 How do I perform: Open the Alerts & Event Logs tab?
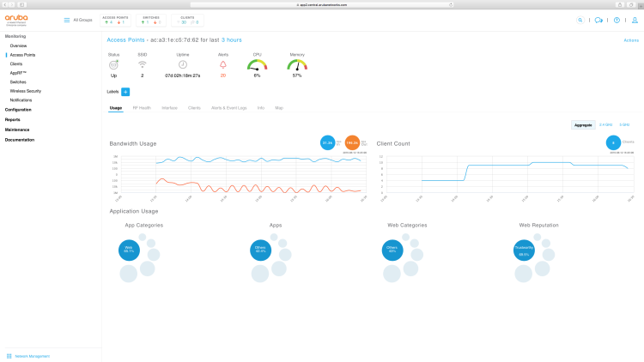click(229, 108)
